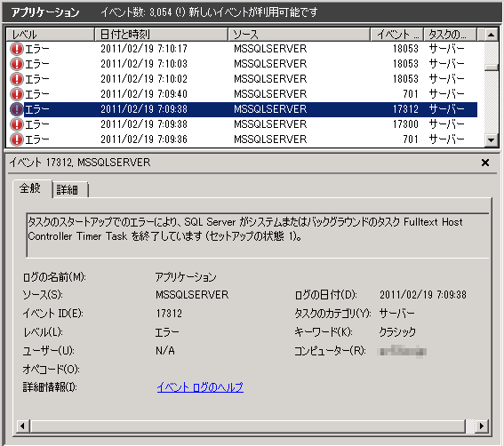Close the event 17312 details pane
Image resolution: width=504 pixels, height=446 pixels.
coord(485,163)
